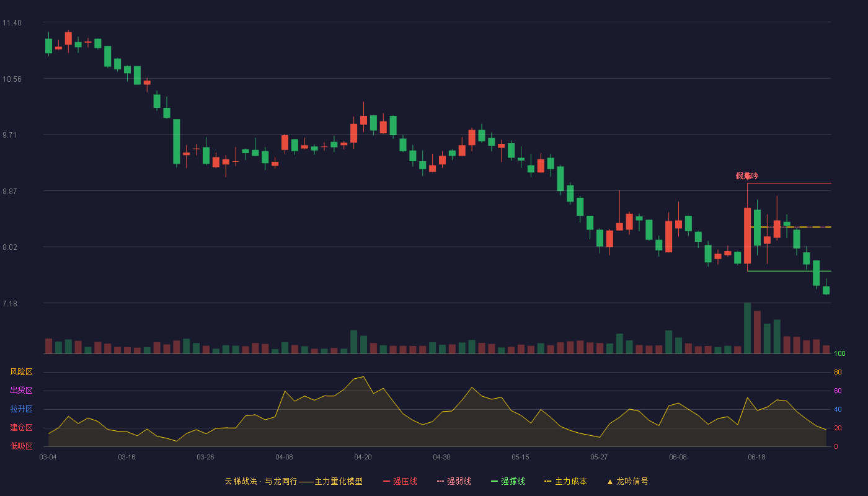The width and height of the screenshot is (868, 496).
Task: Click the 03-16 date axis label
Action: [126, 457]
